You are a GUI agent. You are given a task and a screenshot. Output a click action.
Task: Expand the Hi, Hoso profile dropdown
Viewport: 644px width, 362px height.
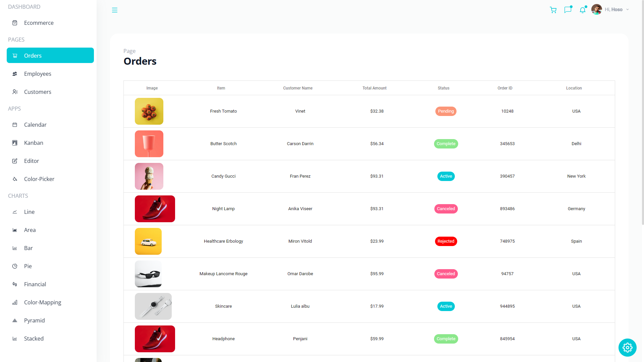pos(613,9)
